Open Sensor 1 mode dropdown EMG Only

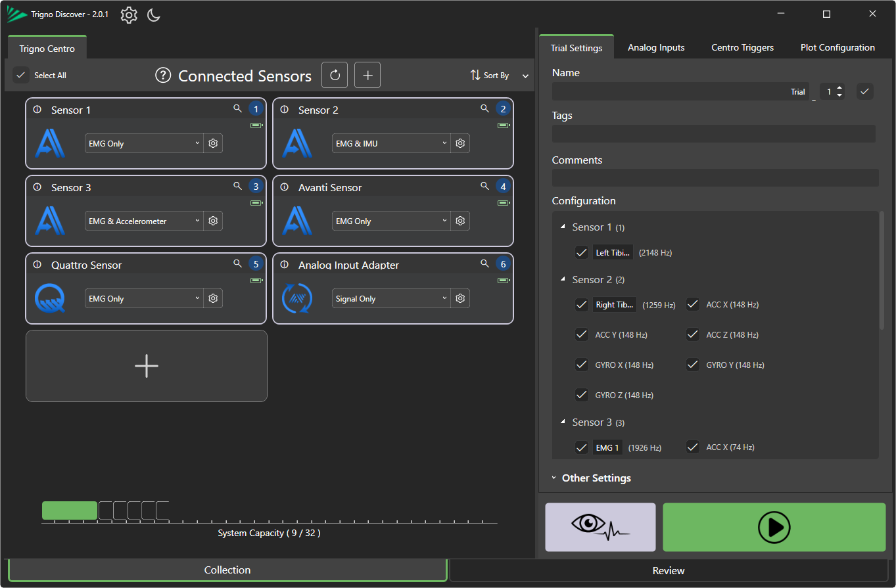point(144,143)
